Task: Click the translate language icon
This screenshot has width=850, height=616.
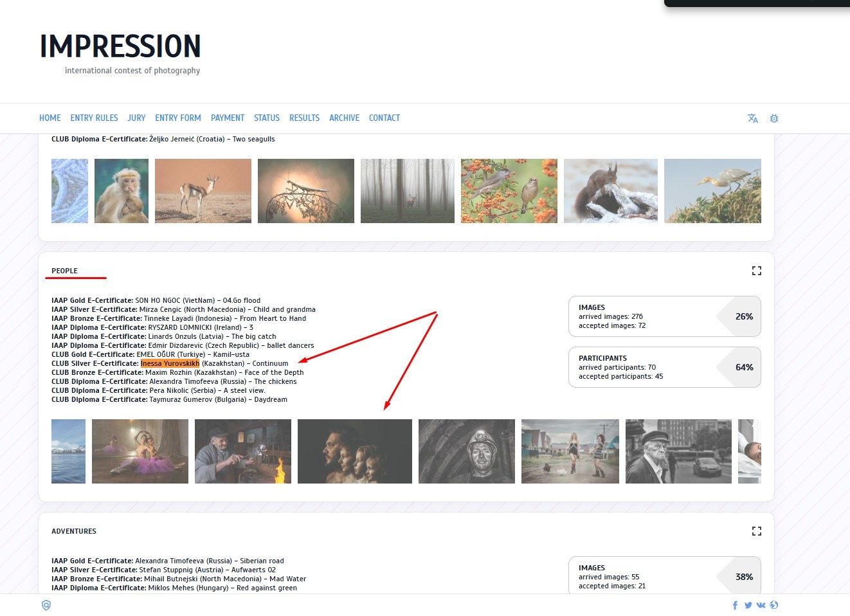Action: pos(753,118)
